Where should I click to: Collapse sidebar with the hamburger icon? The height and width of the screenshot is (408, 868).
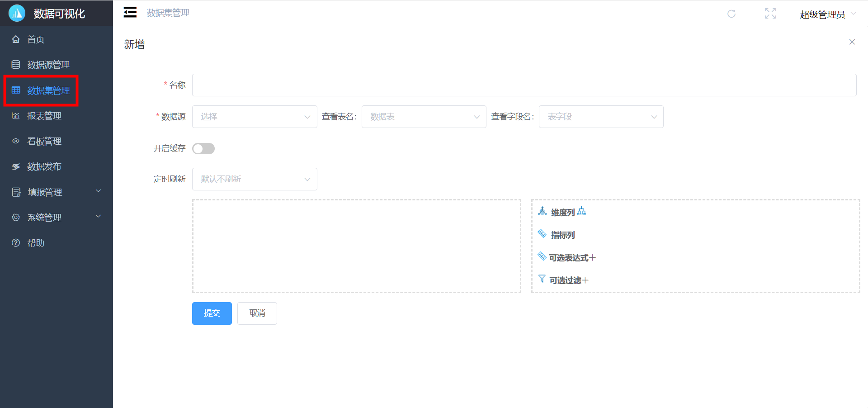pyautogui.click(x=130, y=12)
